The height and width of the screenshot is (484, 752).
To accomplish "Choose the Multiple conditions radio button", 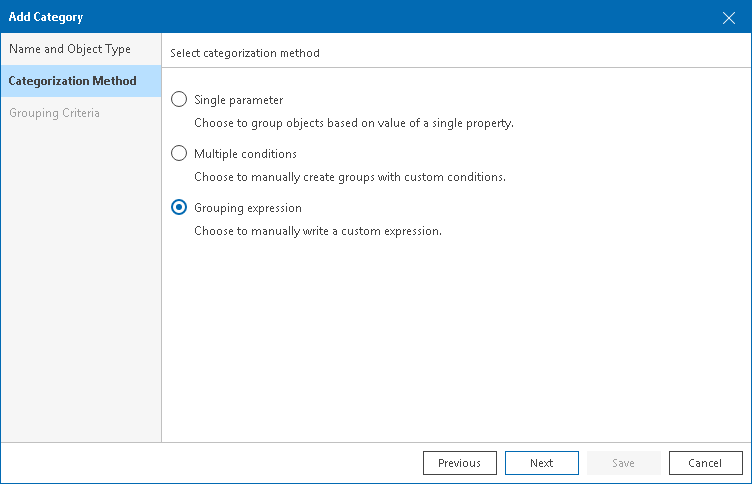I will click(179, 154).
